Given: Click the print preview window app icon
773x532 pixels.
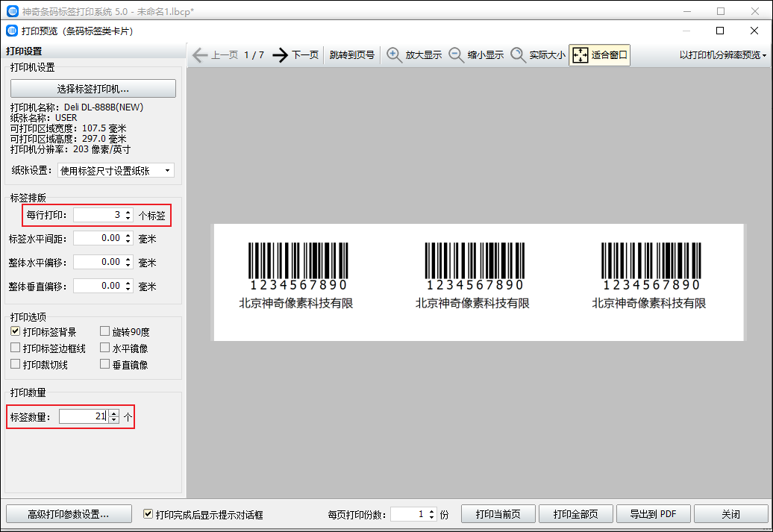Looking at the screenshot, I should 12,31.
